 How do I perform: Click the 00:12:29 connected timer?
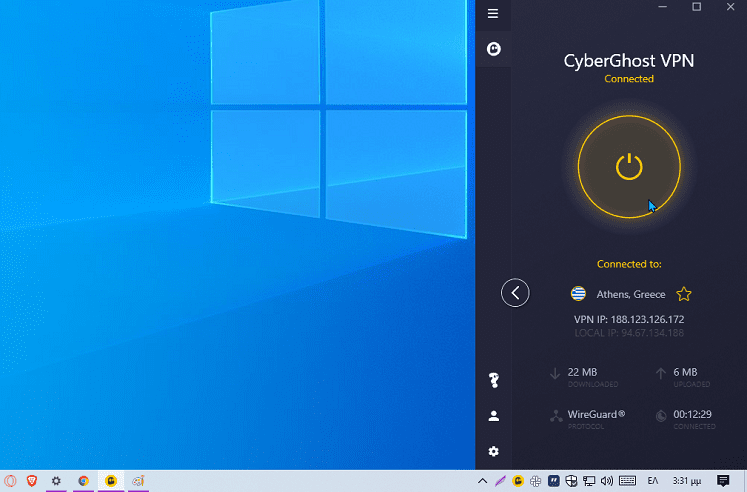point(692,414)
